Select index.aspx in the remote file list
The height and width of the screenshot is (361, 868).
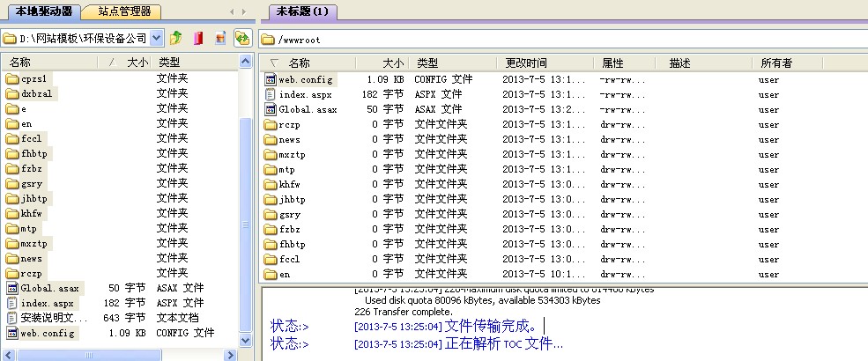(x=305, y=94)
